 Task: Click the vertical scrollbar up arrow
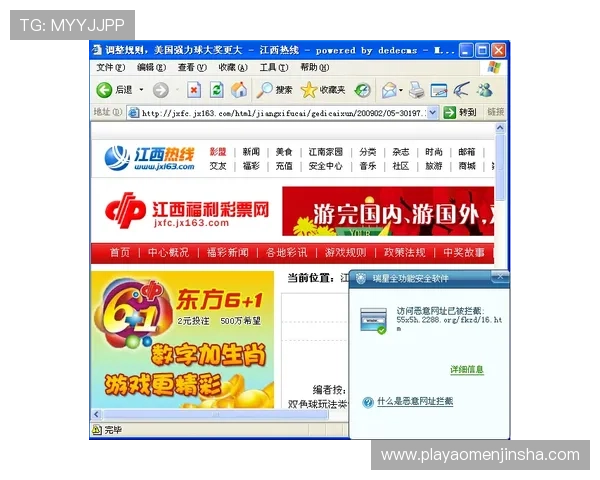tap(500, 128)
